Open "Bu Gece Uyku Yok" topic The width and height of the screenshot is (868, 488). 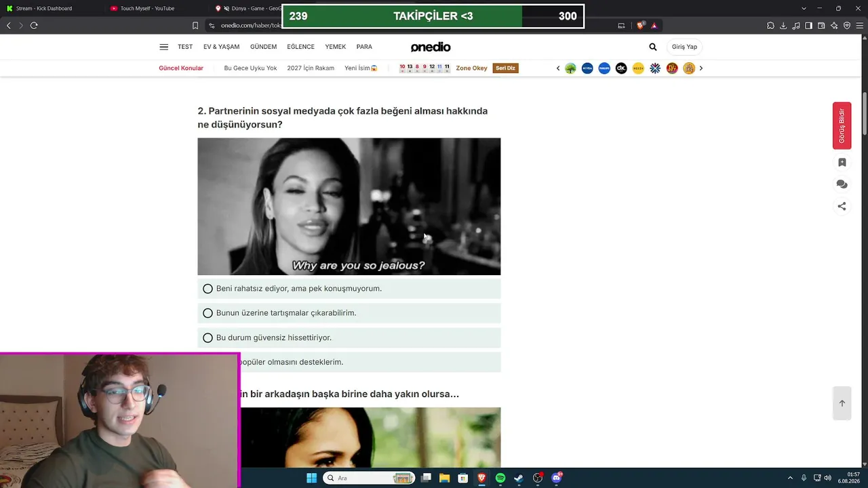pyautogui.click(x=250, y=68)
